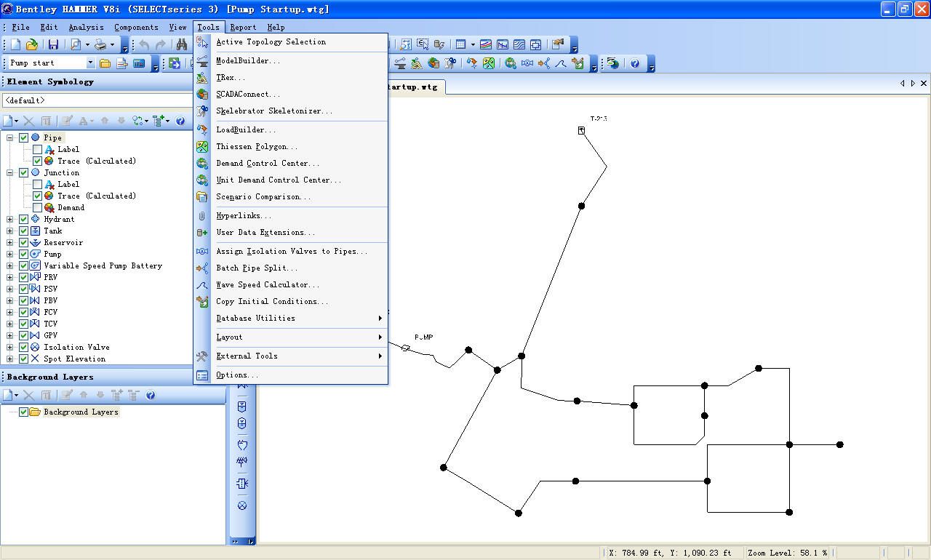Click the Printer icon
Viewport: 931px width, 560px height.
101,44
